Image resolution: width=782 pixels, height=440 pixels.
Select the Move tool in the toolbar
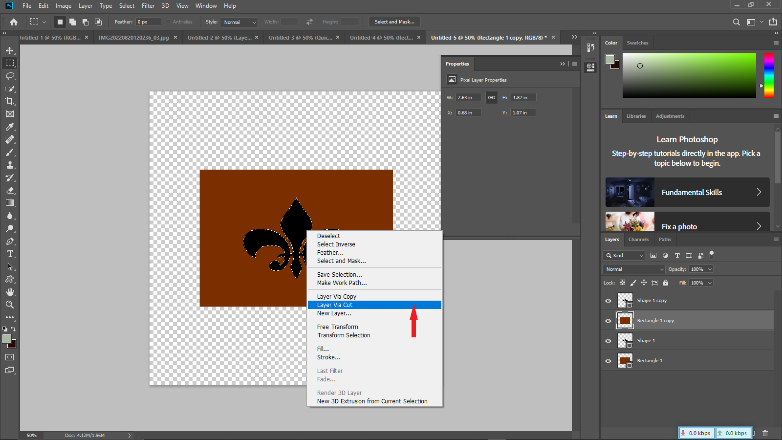[10, 49]
